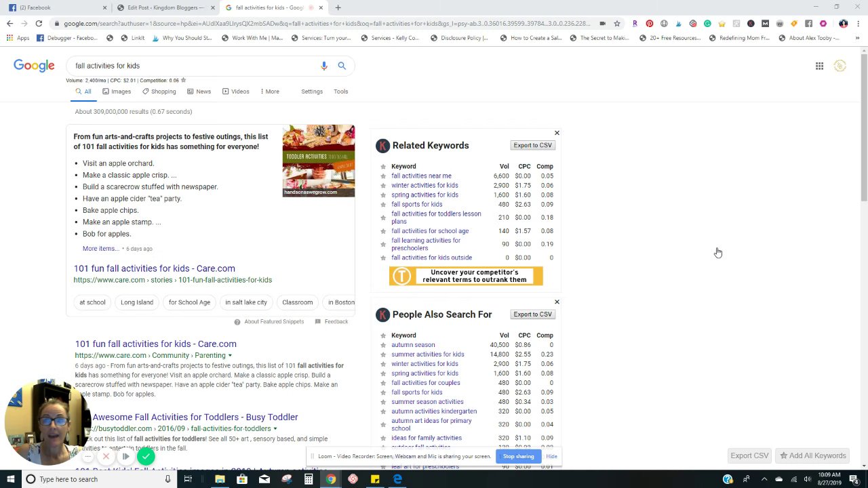
Task: Expand the busytoddler.com result dropdown arrow
Action: point(275,428)
